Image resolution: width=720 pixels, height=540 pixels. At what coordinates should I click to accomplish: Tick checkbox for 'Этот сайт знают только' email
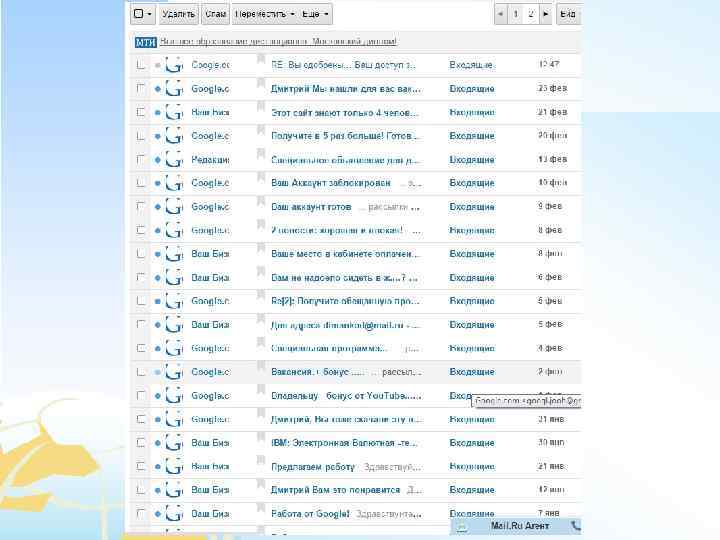point(141,112)
